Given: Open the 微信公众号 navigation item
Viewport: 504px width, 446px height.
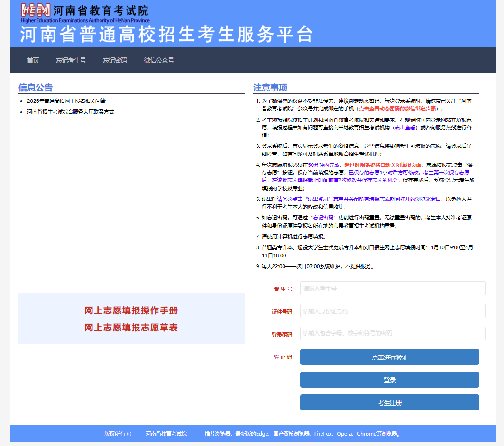Looking at the screenshot, I should click(159, 60).
